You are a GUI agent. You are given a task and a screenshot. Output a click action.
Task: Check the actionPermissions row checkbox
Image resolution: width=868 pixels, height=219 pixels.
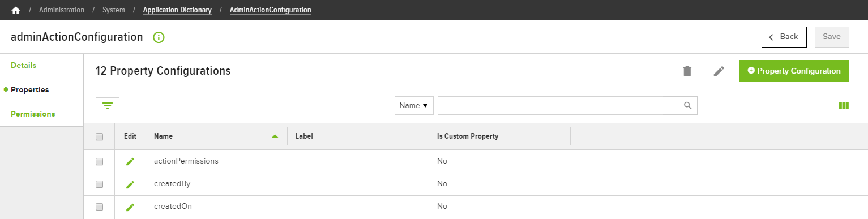pos(100,161)
